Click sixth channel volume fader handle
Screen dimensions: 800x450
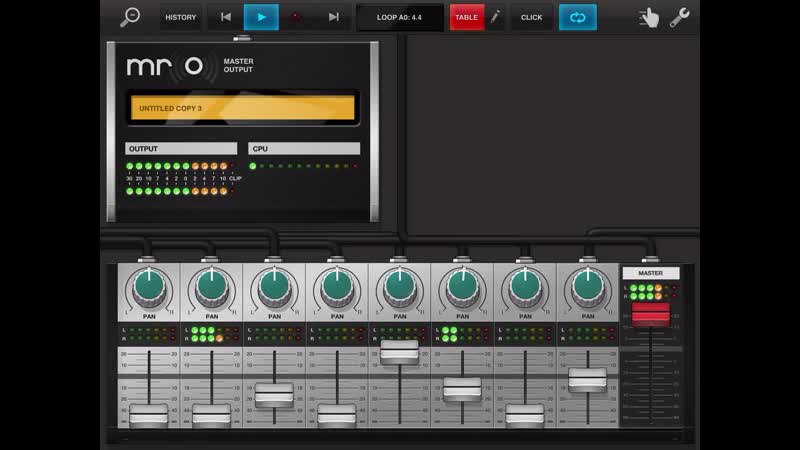[x=462, y=389]
